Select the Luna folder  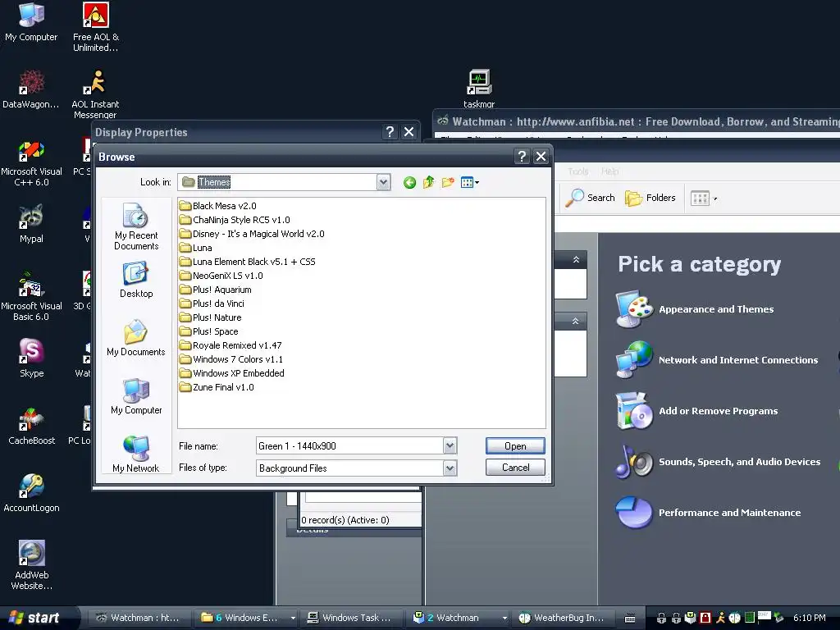tap(195, 248)
